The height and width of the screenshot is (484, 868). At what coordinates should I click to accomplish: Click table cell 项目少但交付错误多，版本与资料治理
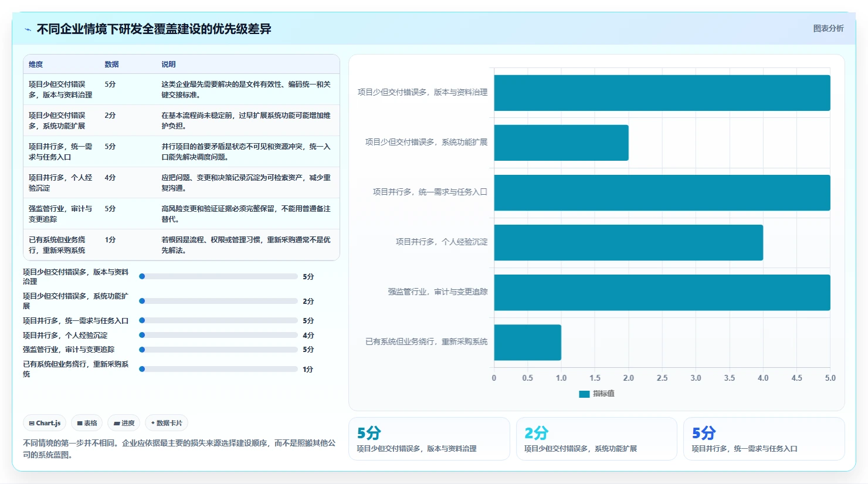pyautogui.click(x=61, y=89)
